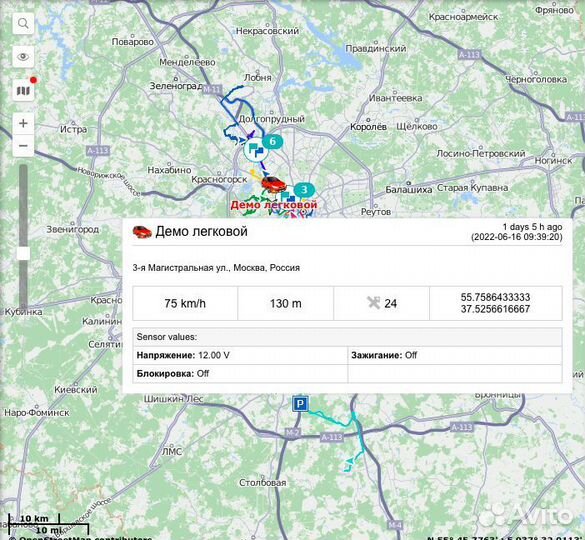The width and height of the screenshot is (585, 540).
Task: Click the Долгопрудный city label on map
Action: pyautogui.click(x=272, y=119)
